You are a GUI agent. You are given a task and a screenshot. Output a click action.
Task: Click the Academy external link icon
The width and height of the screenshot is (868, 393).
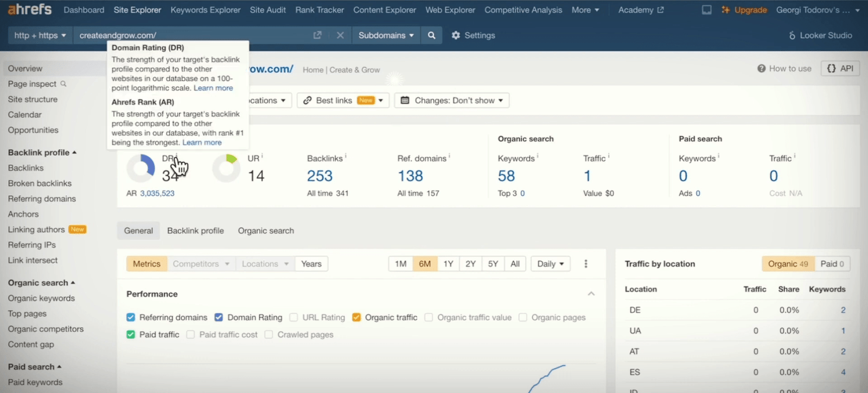click(660, 10)
